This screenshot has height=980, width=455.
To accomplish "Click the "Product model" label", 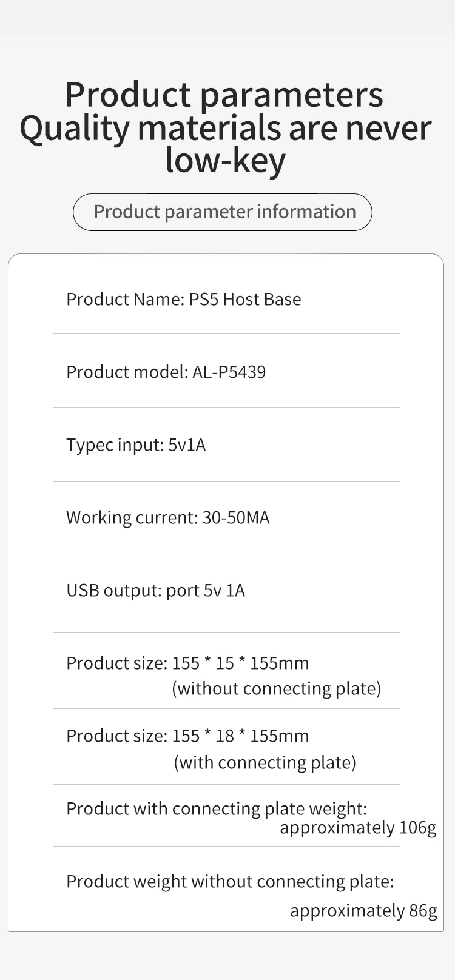I will click(x=127, y=372).
